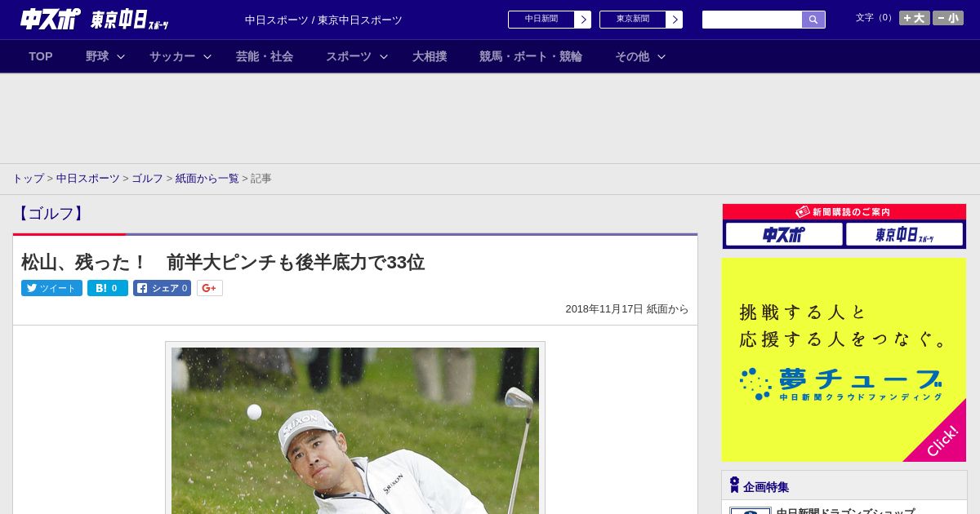
Task: Click 【ゴルフ】 section heading
Action: pyautogui.click(x=50, y=214)
